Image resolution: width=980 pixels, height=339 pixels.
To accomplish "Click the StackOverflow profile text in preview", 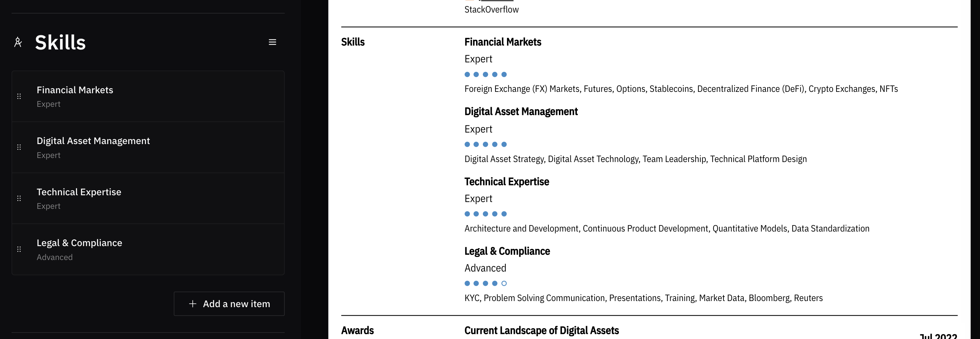I will (491, 9).
